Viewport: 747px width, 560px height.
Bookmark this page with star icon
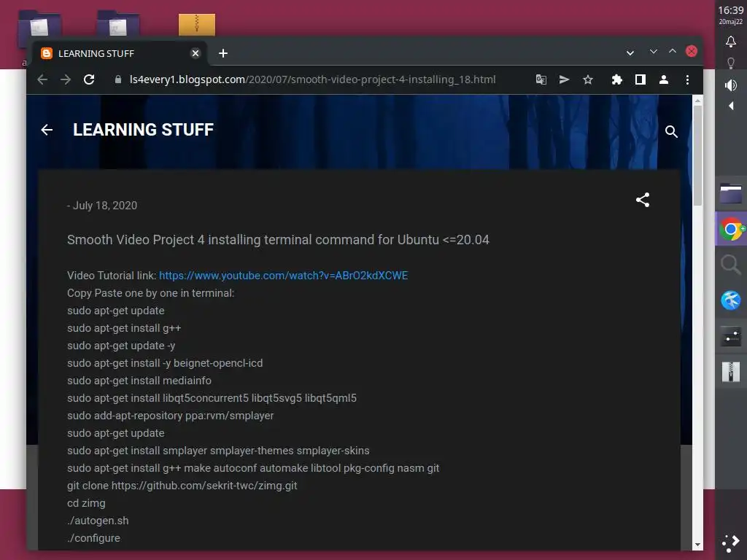click(x=588, y=79)
